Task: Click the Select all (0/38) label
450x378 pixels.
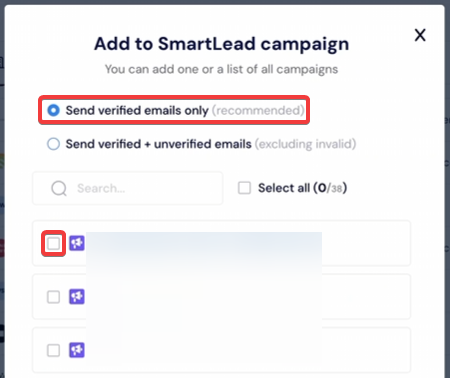Action: [302, 188]
